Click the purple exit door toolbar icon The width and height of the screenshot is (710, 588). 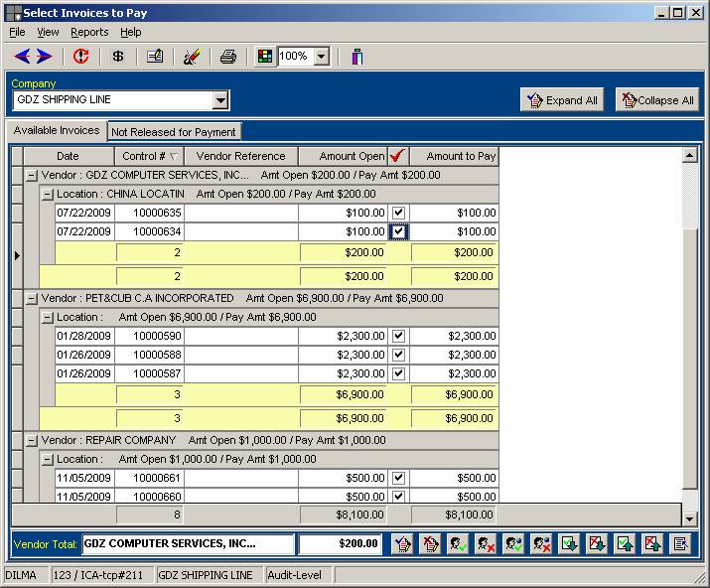click(x=357, y=57)
